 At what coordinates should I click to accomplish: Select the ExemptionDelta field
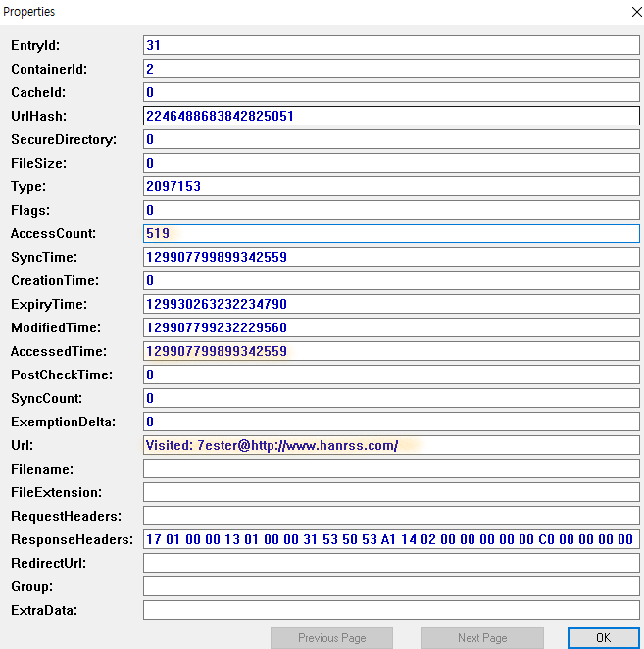click(391, 422)
